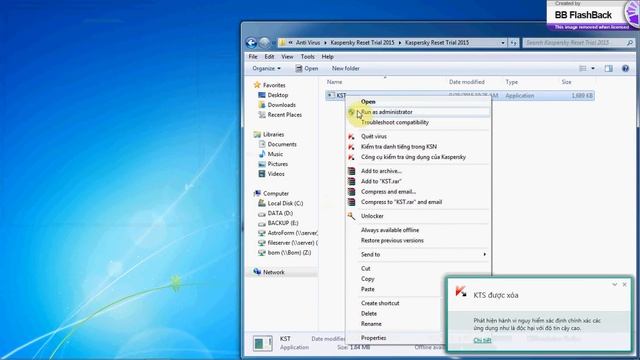Viewport: 640px width, 360px height.
Task: Click the Favorites star icon
Action: 257,85
